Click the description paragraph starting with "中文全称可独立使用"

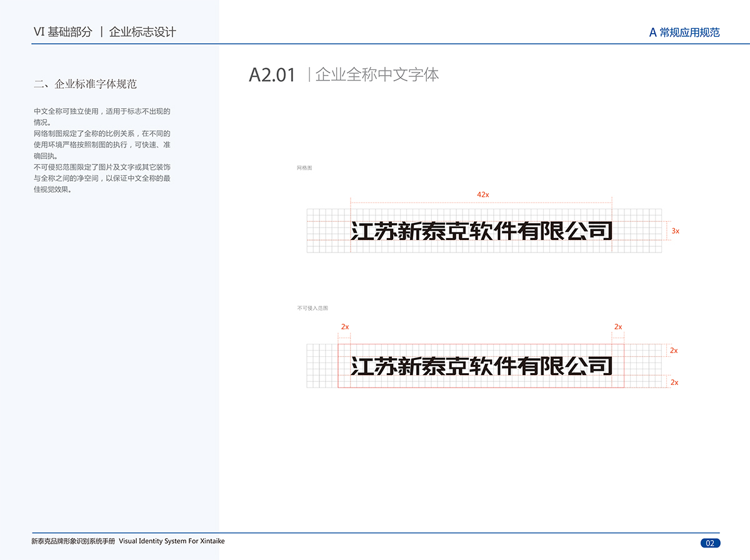(x=102, y=151)
